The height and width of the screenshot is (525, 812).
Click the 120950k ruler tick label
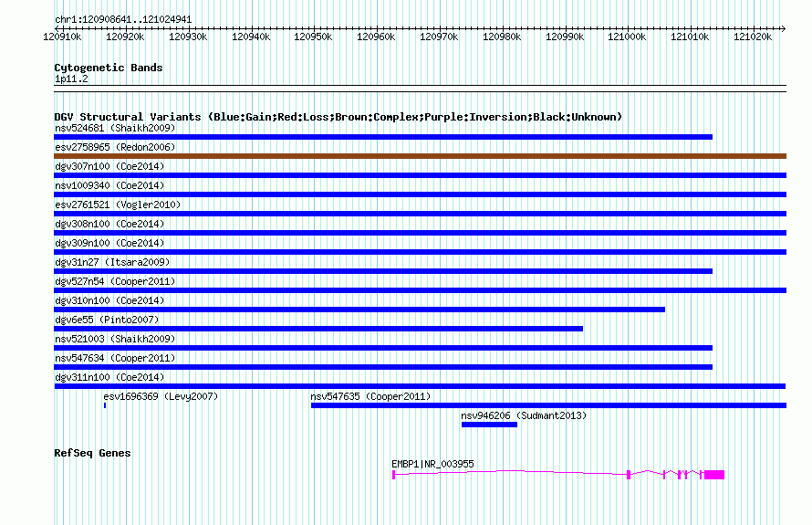(x=313, y=37)
